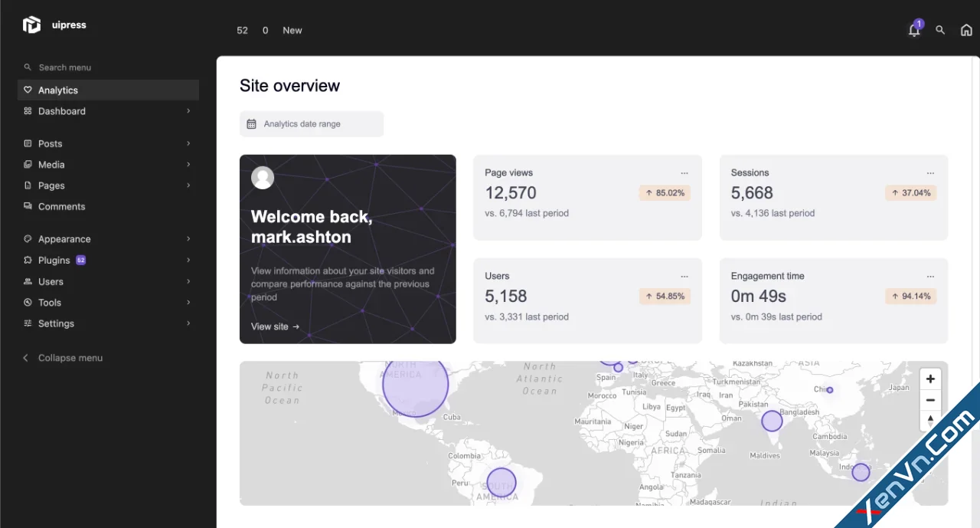Open the Page views card options ellipsis
980x528 pixels.
click(684, 172)
